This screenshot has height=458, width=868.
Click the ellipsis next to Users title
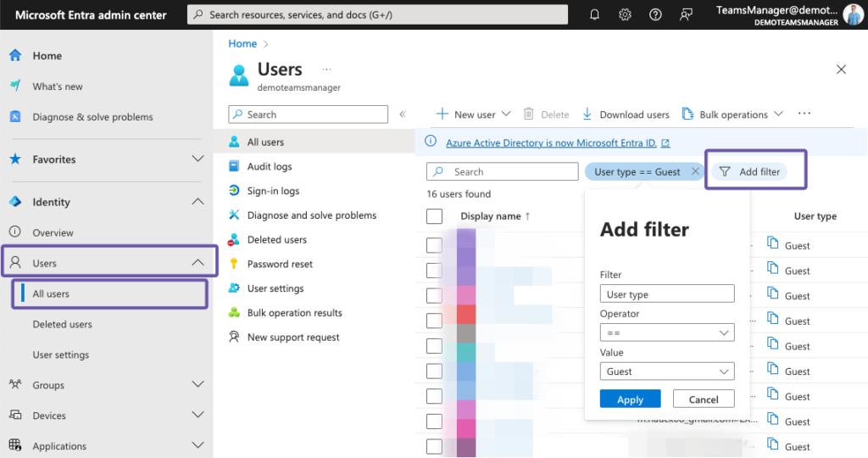point(326,70)
